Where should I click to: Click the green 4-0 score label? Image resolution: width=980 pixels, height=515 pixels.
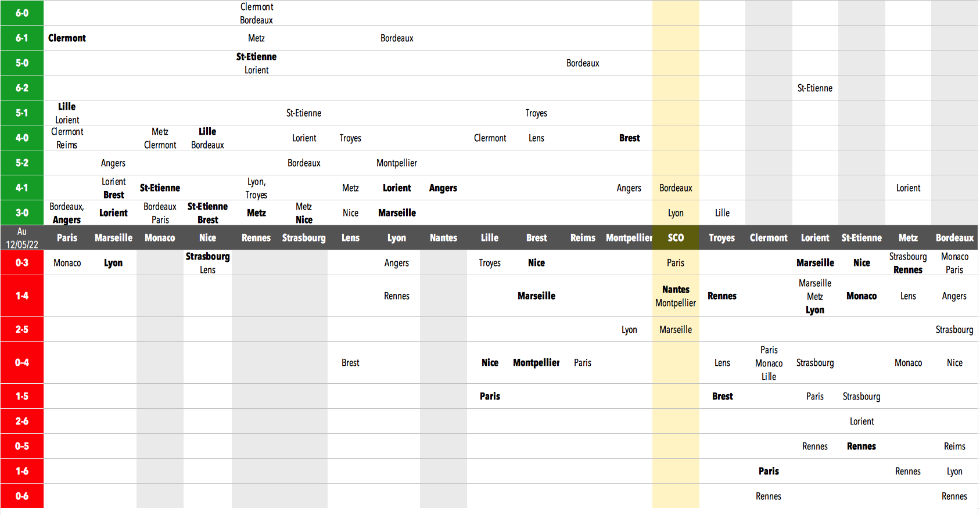coord(22,138)
